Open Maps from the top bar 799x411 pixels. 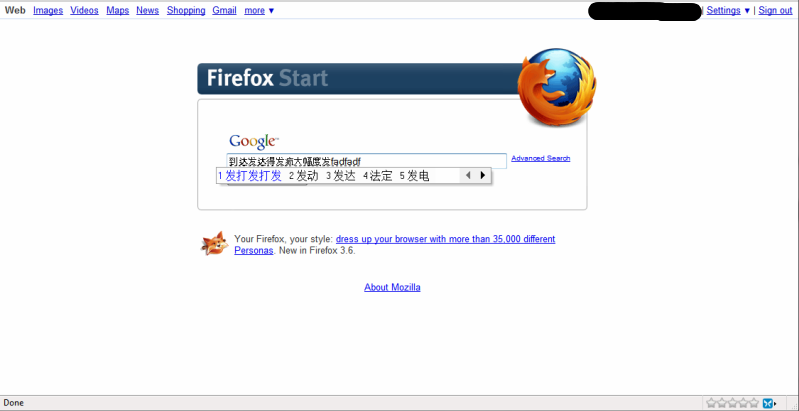coord(118,10)
